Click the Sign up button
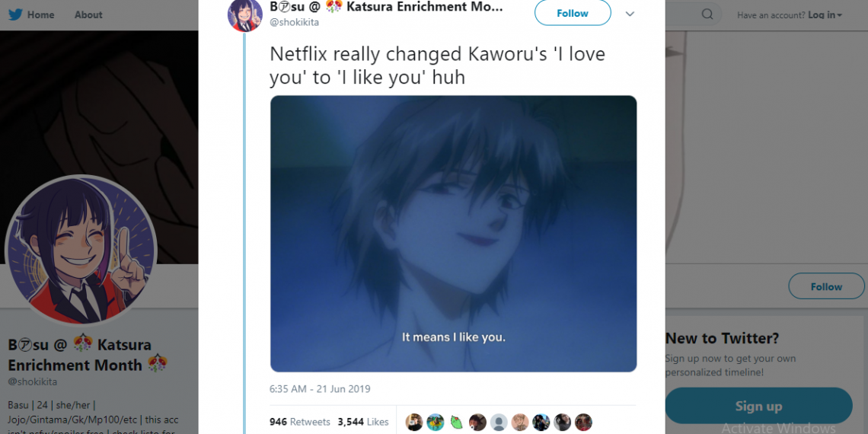868x434 pixels. click(x=758, y=406)
